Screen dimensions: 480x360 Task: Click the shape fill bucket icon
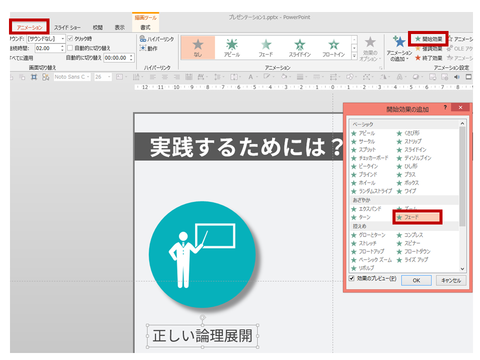284,77
